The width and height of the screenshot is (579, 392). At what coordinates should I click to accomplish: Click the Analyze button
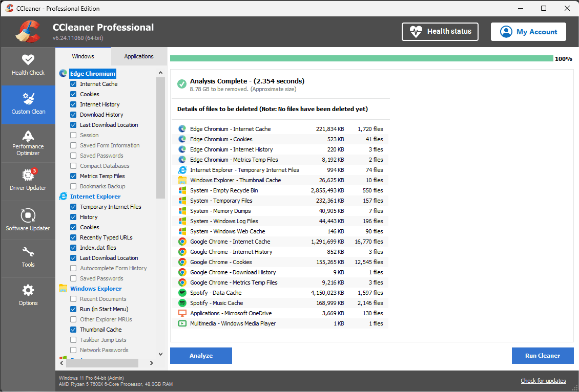201,355
